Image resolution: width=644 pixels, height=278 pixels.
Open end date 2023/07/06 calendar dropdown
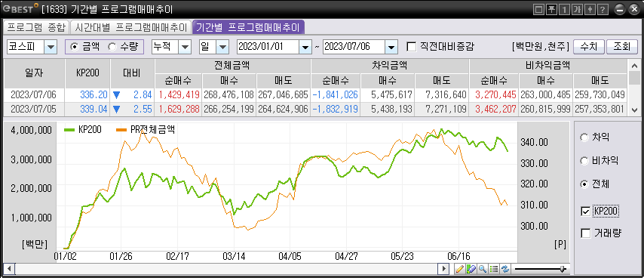(391, 47)
